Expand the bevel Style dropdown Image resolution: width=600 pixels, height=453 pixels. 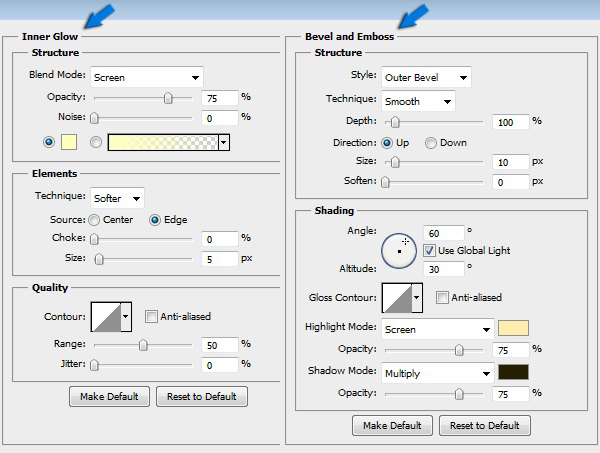[425, 77]
